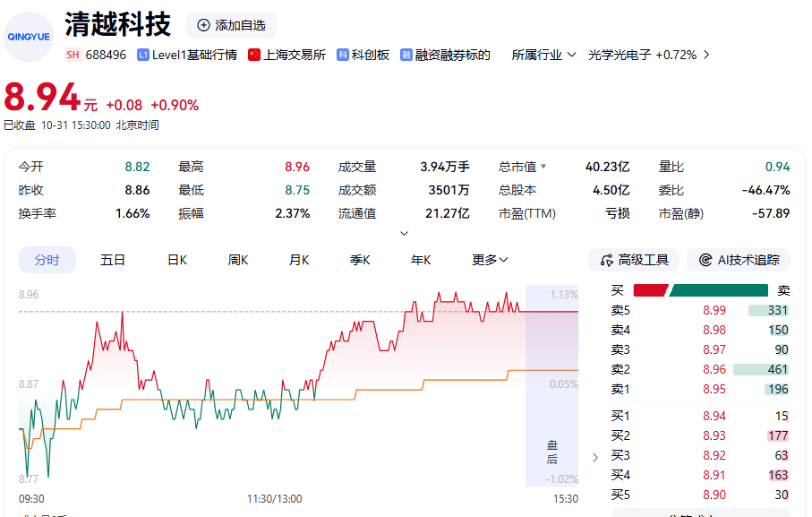Switch to 周K chart tab
Screen dimensions: 812x517
pyautogui.click(x=238, y=260)
